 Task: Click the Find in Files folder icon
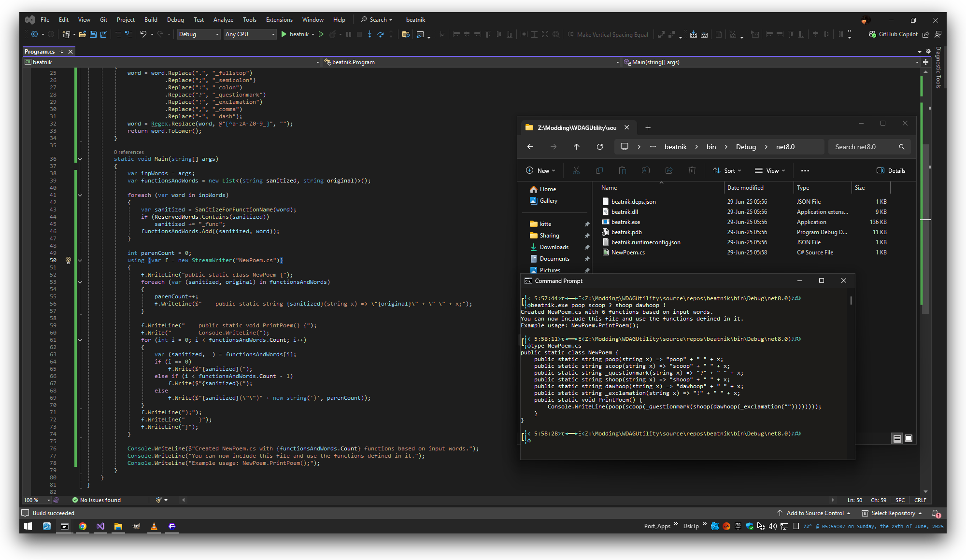[406, 34]
